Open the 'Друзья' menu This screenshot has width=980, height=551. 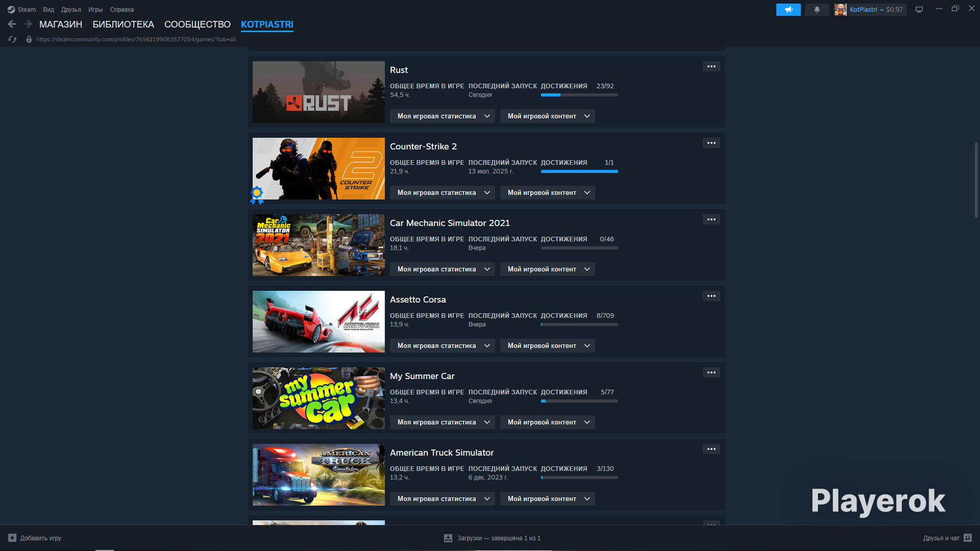pos(71,9)
